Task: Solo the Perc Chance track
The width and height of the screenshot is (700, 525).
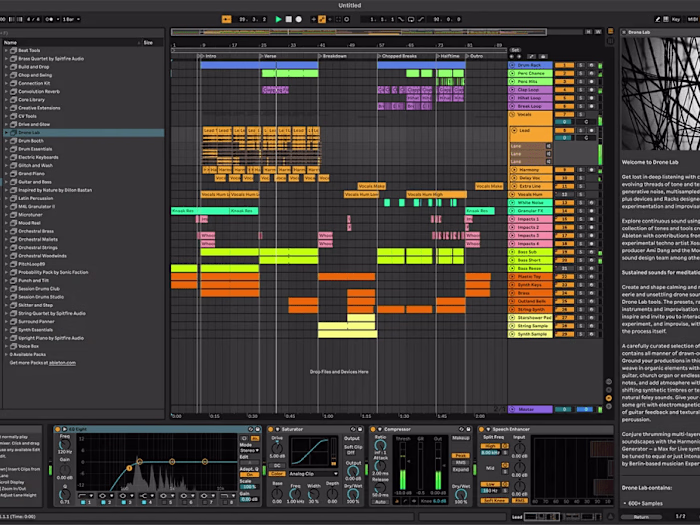Action: pyautogui.click(x=581, y=73)
